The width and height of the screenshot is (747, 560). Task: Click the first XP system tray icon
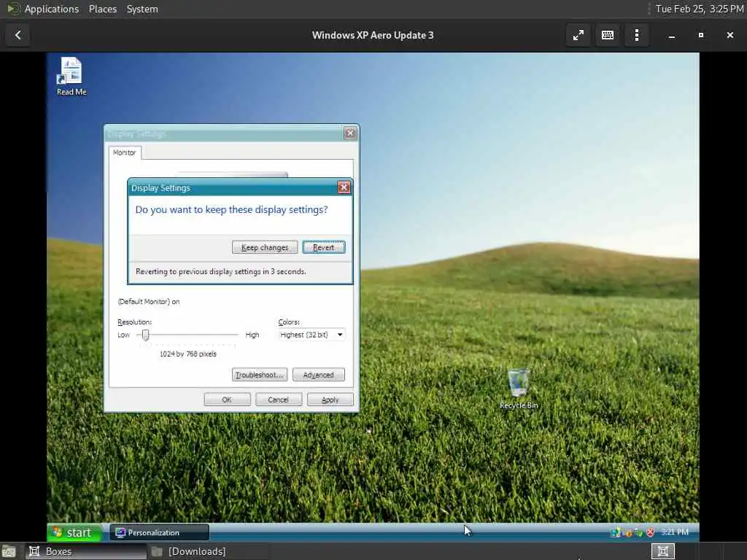(x=616, y=532)
